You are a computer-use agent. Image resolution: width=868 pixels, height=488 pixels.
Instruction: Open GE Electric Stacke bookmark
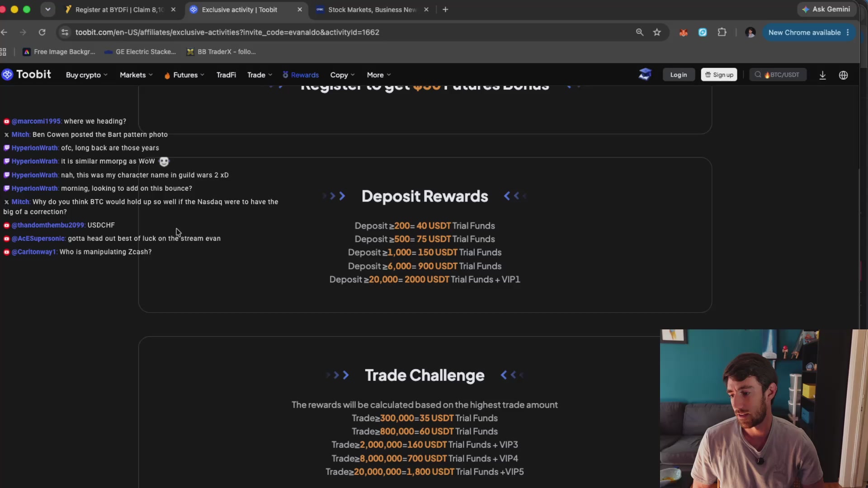point(140,52)
